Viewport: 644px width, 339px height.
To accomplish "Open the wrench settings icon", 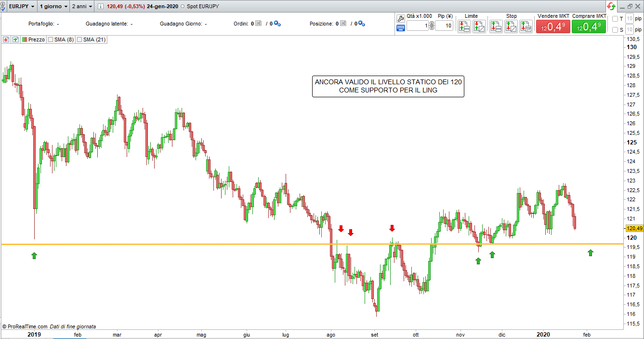I will pos(401,18).
